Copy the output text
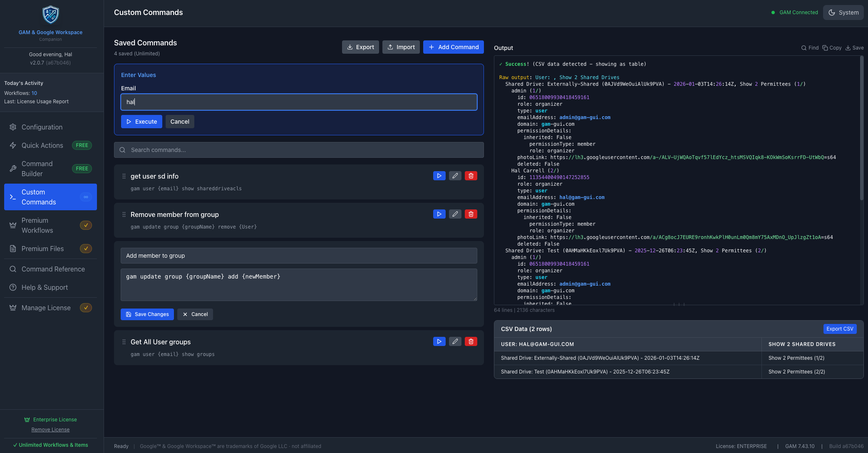Viewport: 868px width, 453px height. point(832,48)
